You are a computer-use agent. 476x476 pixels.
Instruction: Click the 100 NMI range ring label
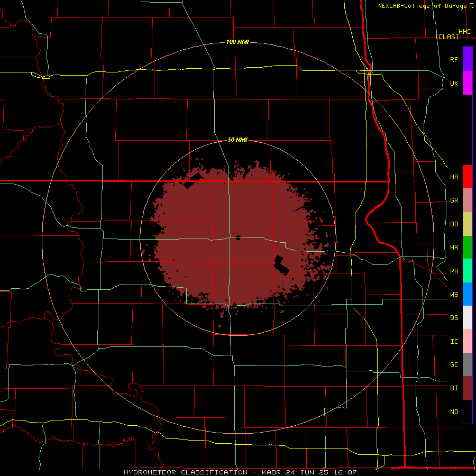(x=237, y=42)
